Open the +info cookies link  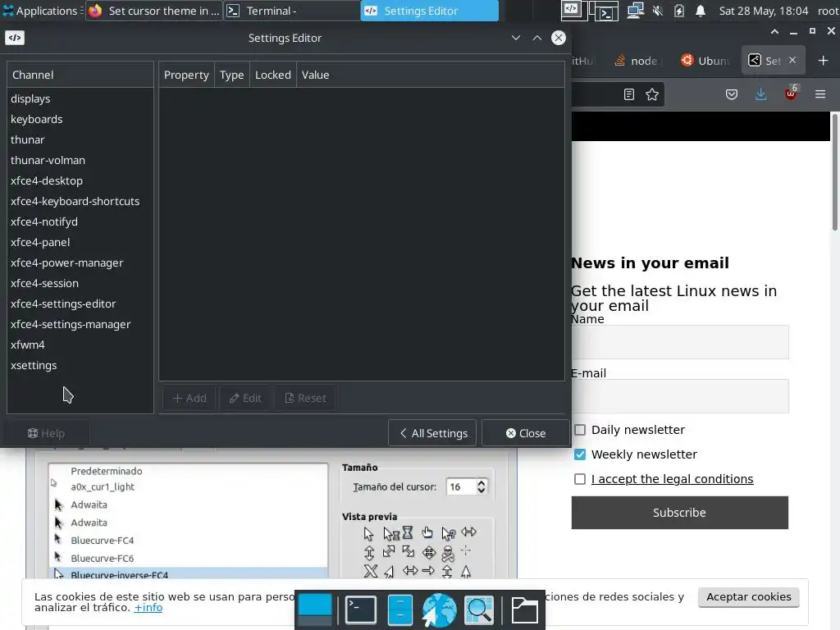pos(148,608)
